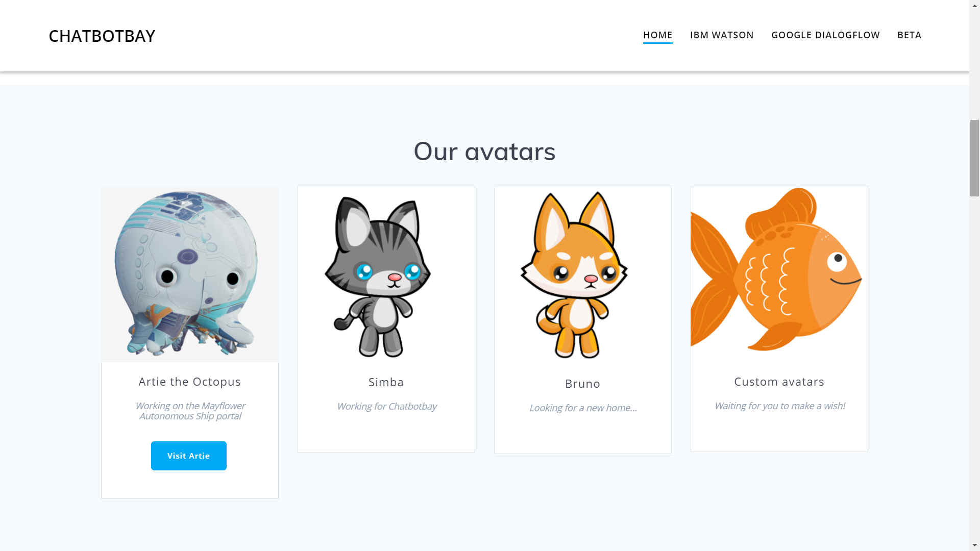Click the Custom avatars title text
The width and height of the screenshot is (980, 551).
coord(779,382)
